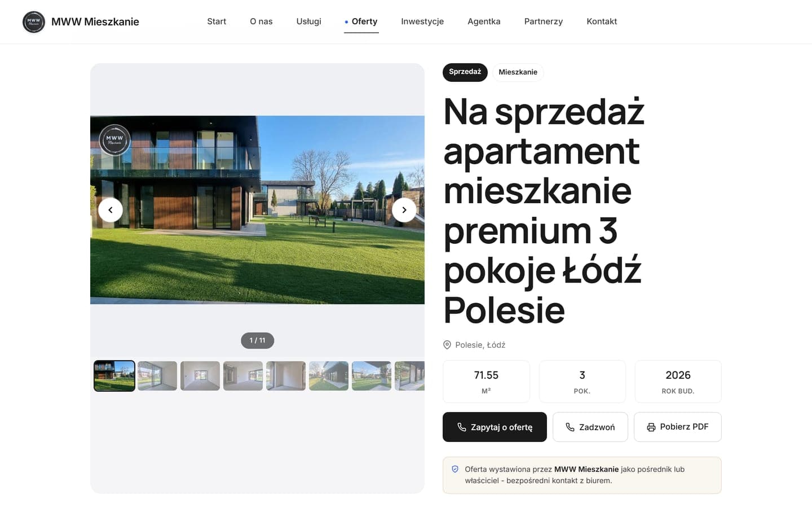The image size is (812, 508).
Task: Click the location pin icon near Polesie, Łódź
Action: point(447,345)
